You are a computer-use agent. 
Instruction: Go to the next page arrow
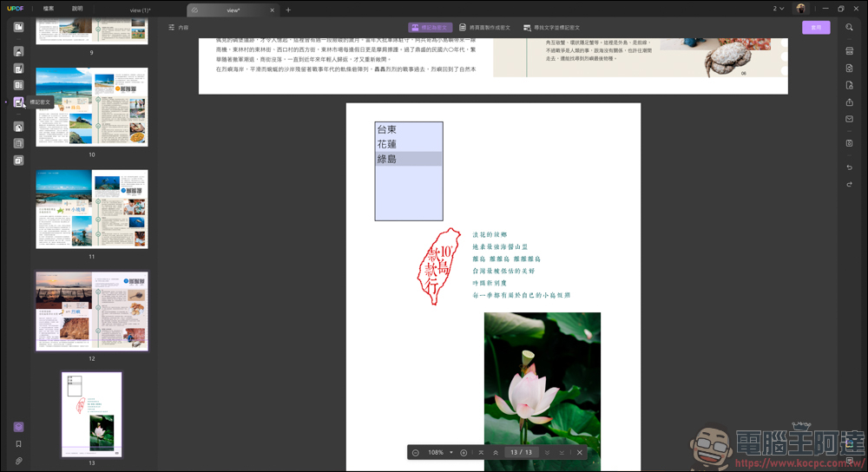coord(547,453)
